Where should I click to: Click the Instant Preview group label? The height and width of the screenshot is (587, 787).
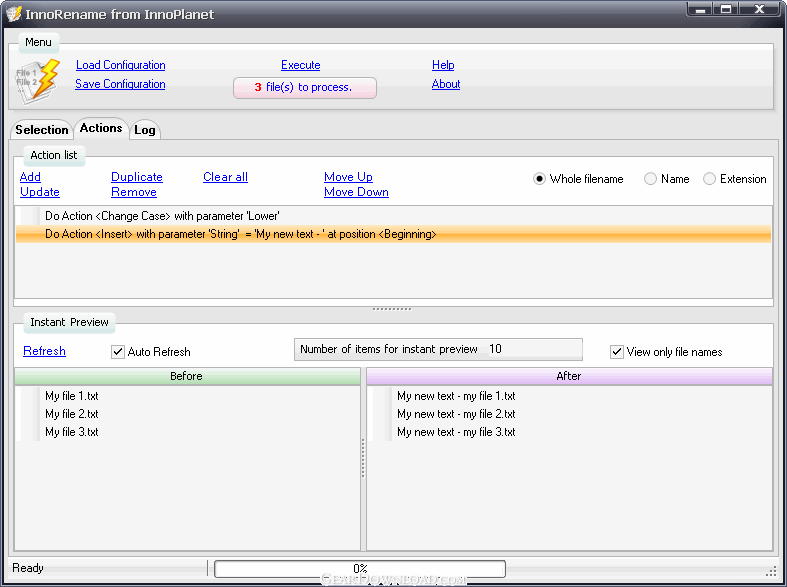[x=69, y=322]
